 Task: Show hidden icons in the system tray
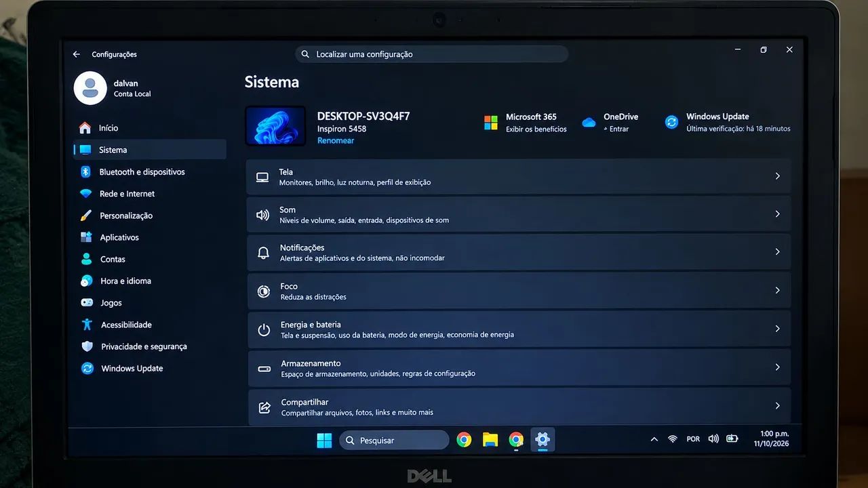[654, 439]
